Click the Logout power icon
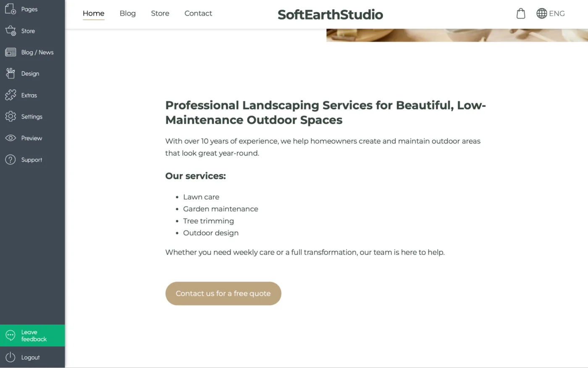This screenshot has height=368, width=588. 10,357
